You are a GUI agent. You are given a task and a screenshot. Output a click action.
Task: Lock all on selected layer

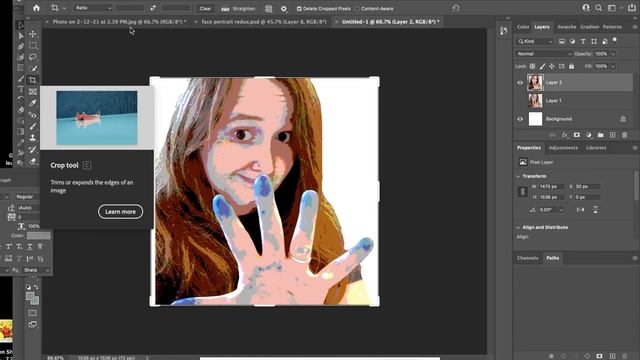(571, 66)
